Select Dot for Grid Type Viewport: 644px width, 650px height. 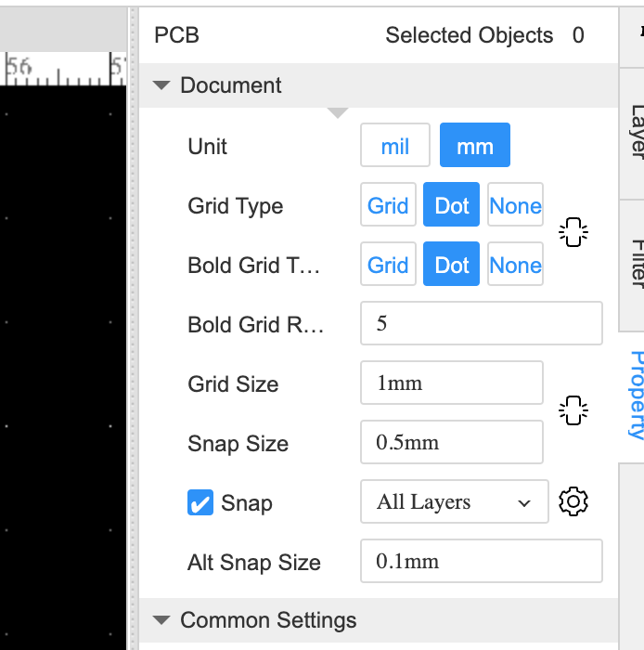451,204
